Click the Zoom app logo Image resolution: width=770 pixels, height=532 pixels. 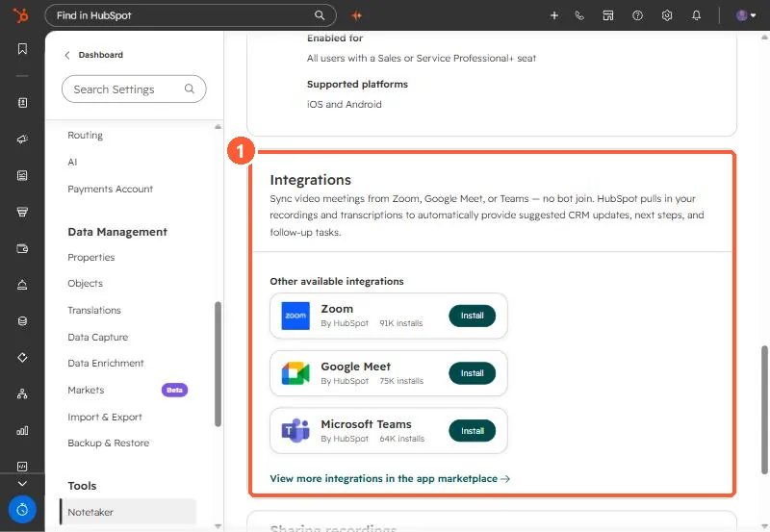[x=295, y=316]
